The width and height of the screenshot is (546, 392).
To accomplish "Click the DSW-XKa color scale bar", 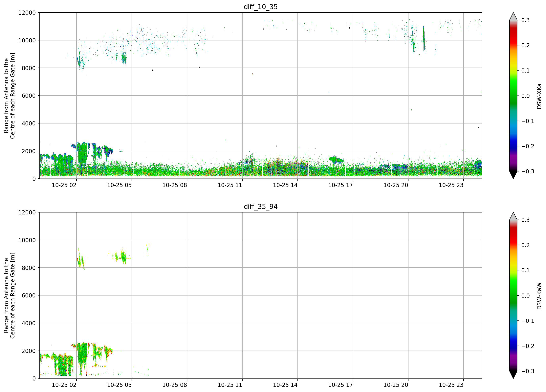I will coord(513,96).
